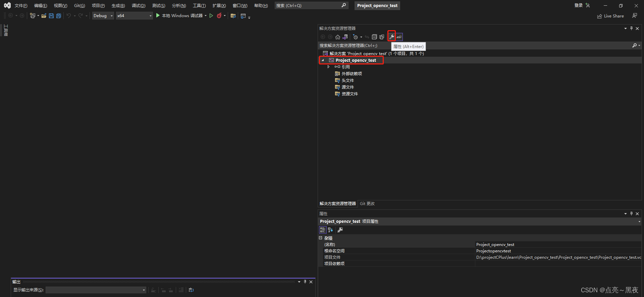644x297 pixels.
Task: Pin the Solution Explorer panel
Action: pyautogui.click(x=631, y=29)
